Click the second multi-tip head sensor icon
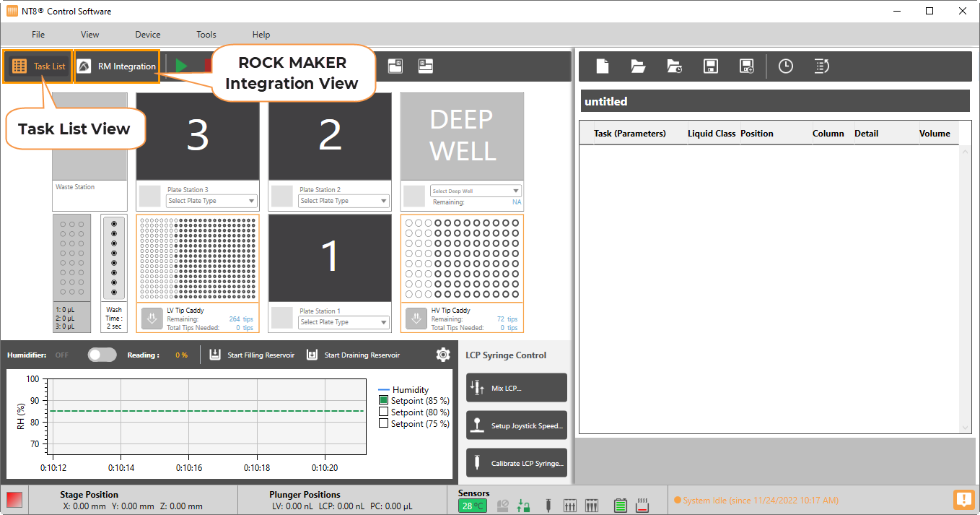 coord(592,506)
